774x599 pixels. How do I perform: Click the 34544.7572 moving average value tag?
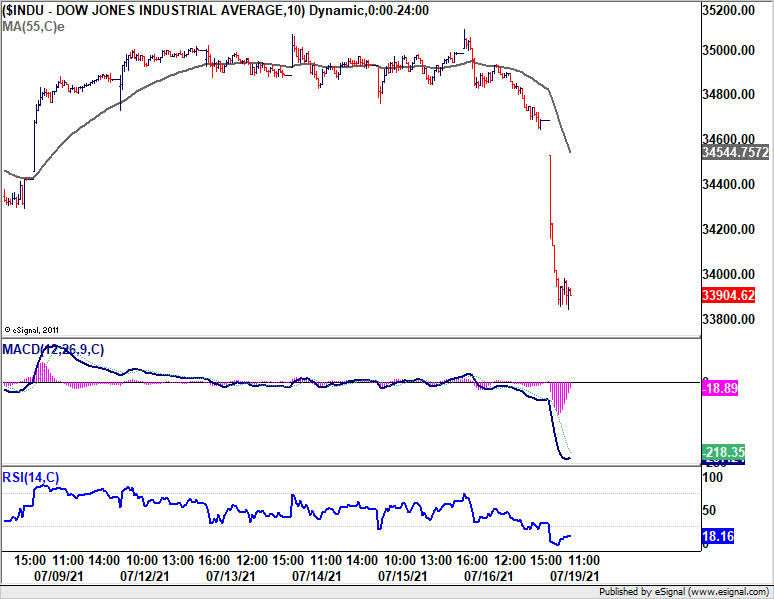point(735,152)
